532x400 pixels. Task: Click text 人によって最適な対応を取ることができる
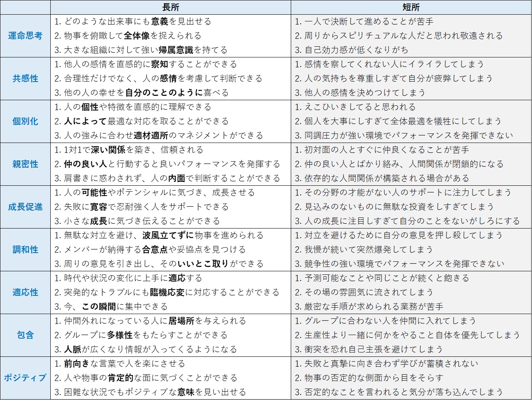coord(146,121)
